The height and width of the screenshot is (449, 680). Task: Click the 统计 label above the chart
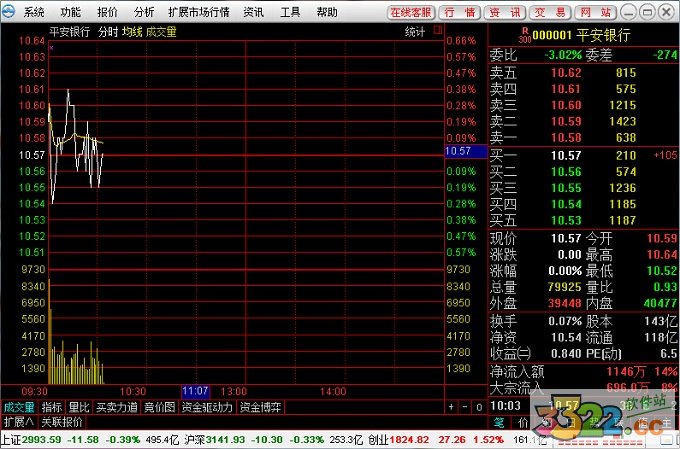pos(415,31)
